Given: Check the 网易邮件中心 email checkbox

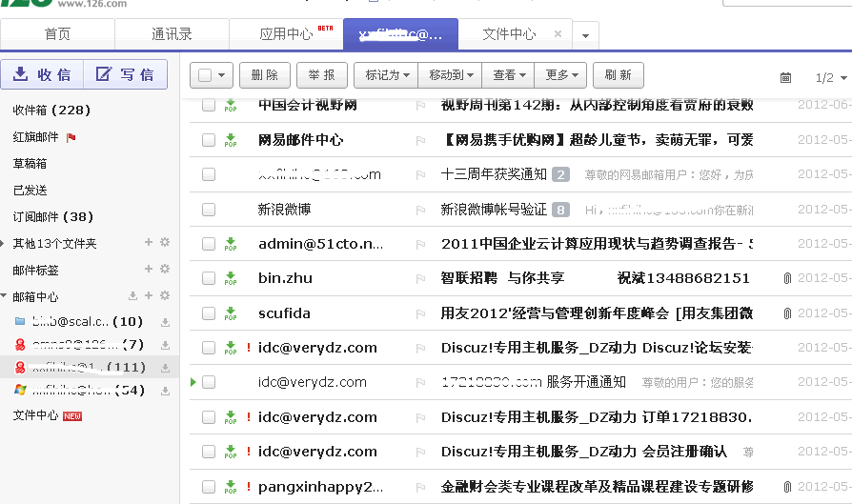Looking at the screenshot, I should pos(209,140).
